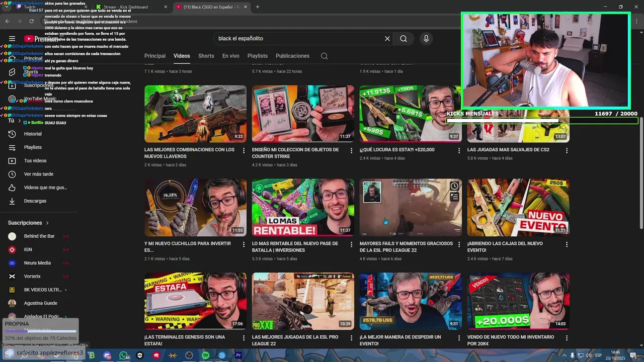Open WhatsApp from the taskbar

[x=124, y=355]
